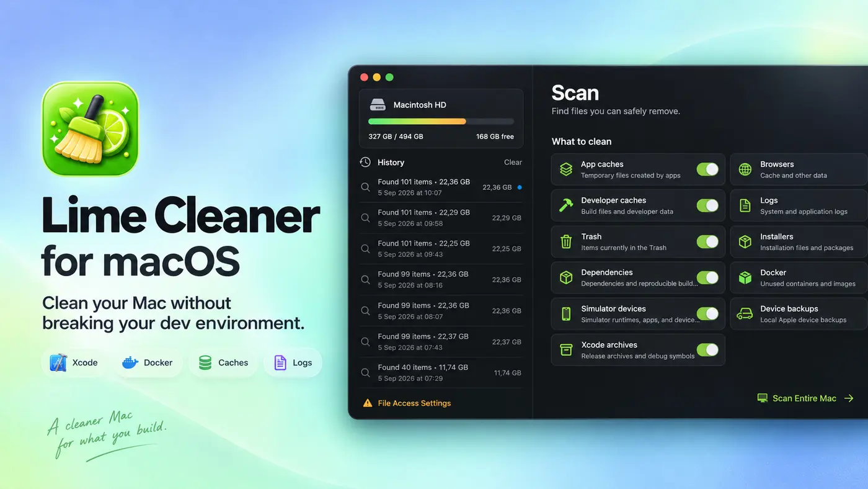The height and width of the screenshot is (489, 868).
Task: Click the Dependencies cube icon
Action: click(x=566, y=277)
